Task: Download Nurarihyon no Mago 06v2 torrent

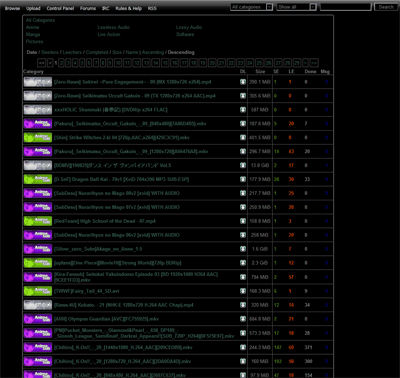Action: tap(243, 235)
